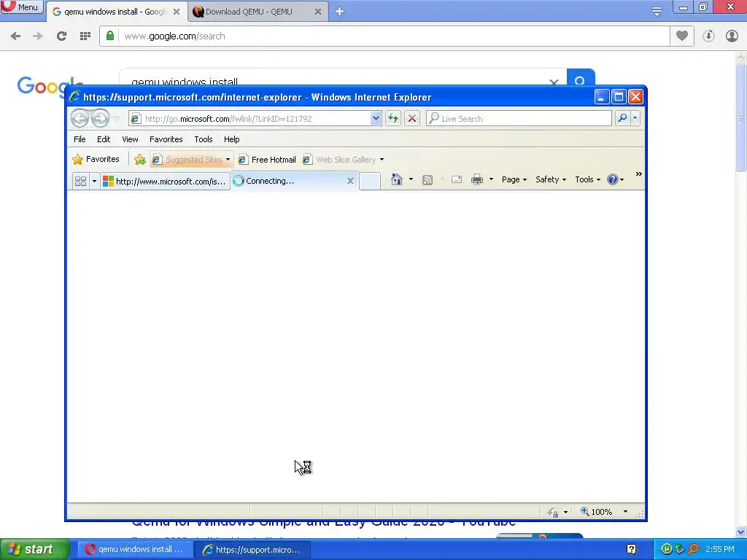
Task: Open Opera tab menu icon
Action: point(657,11)
